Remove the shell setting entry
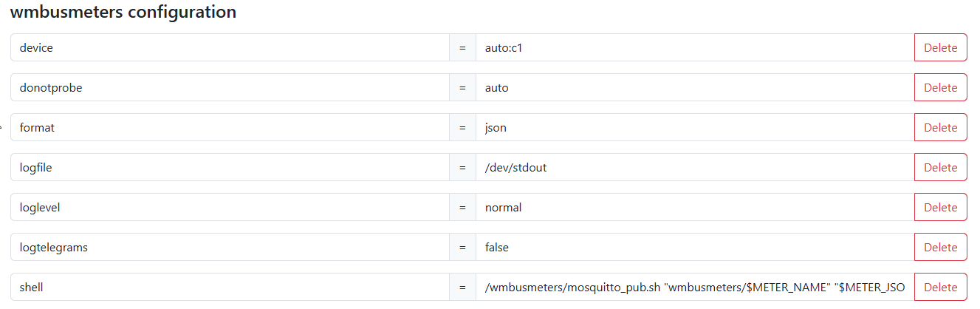Viewport: 980px width, 309px height. [x=940, y=287]
